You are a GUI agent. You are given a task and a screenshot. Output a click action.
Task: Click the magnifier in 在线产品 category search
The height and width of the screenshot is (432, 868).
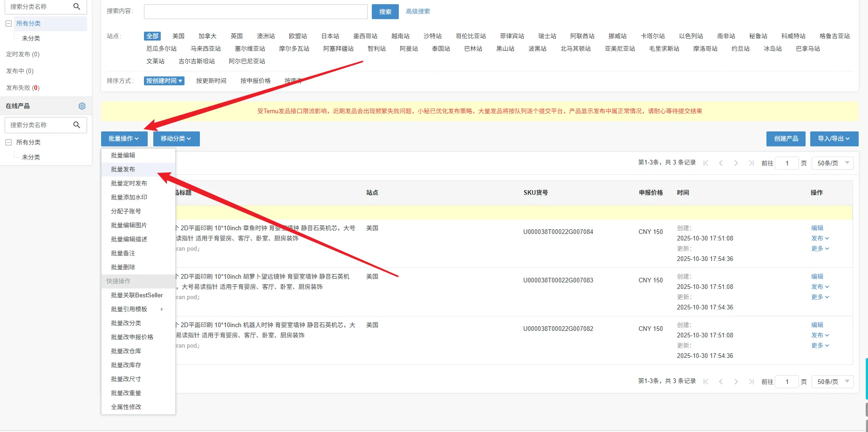tap(77, 125)
